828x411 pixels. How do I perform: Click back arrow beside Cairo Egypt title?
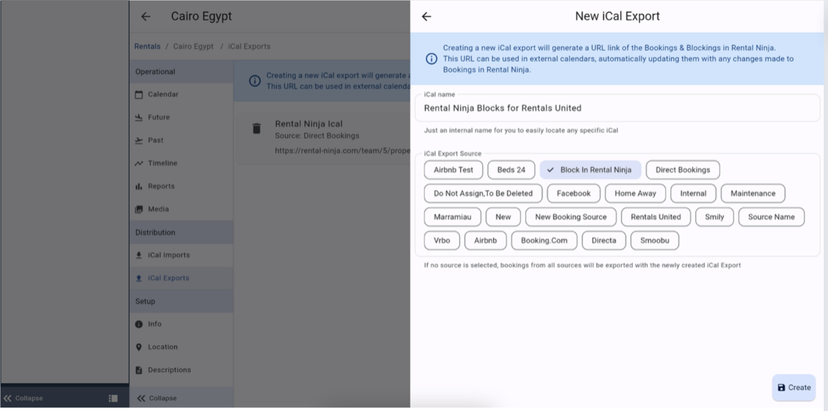pyautogui.click(x=146, y=16)
